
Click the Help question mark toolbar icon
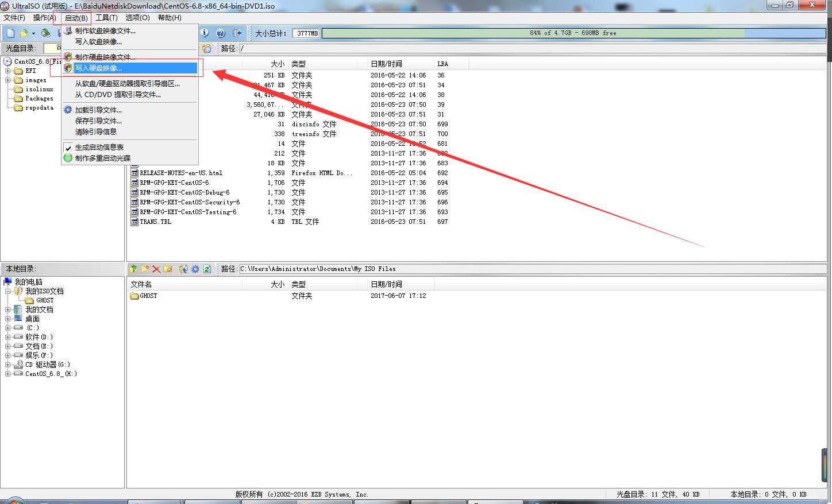pyautogui.click(x=221, y=33)
